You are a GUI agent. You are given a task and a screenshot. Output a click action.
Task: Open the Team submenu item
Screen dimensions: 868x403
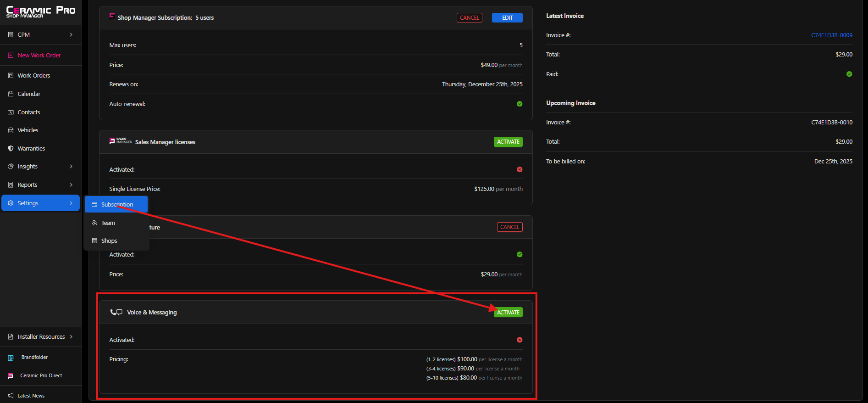(x=116, y=223)
